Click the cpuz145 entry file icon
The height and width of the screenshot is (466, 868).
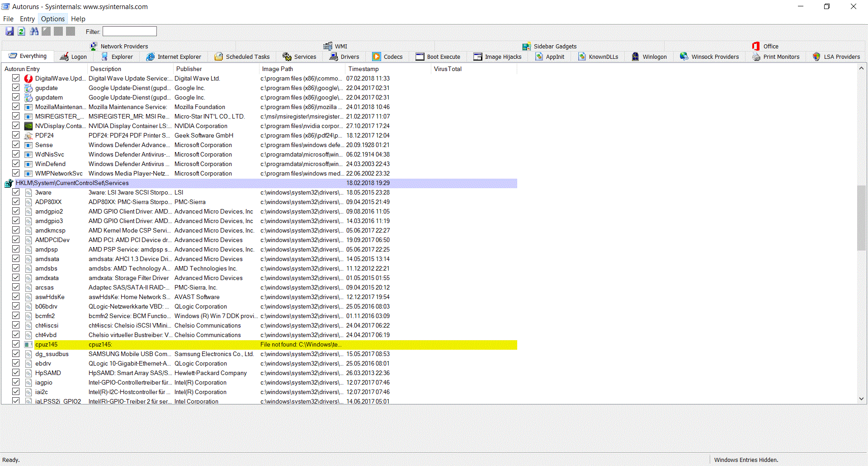click(x=28, y=345)
